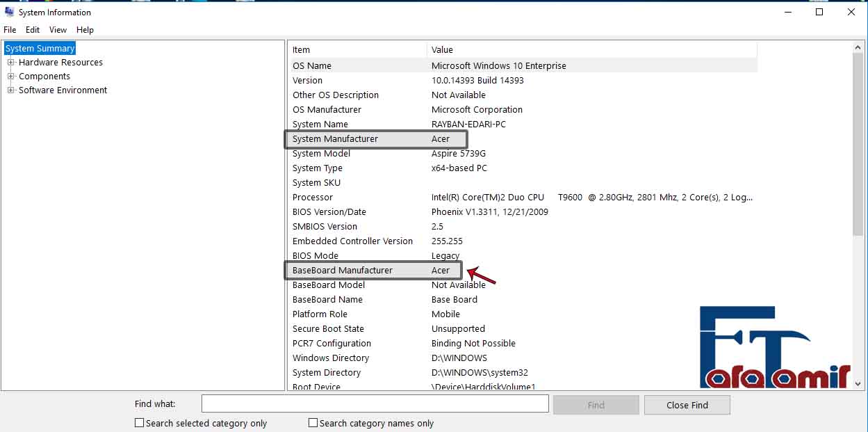Select the Platform Role row
Screen dimensions: 868x432
[x=523, y=314]
